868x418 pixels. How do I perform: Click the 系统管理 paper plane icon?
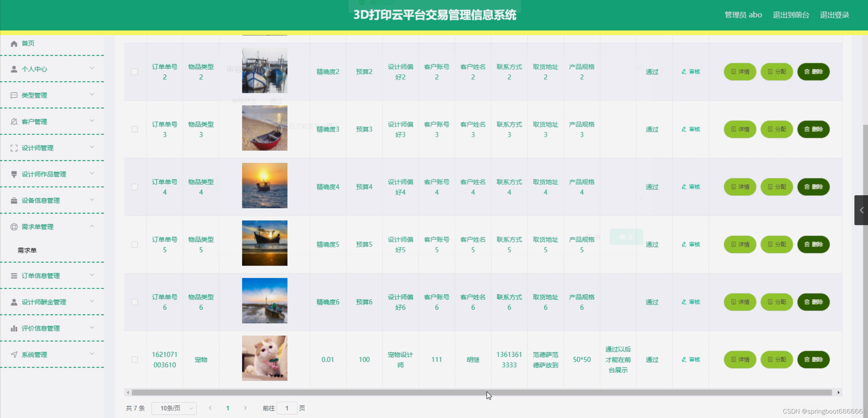[x=14, y=355]
